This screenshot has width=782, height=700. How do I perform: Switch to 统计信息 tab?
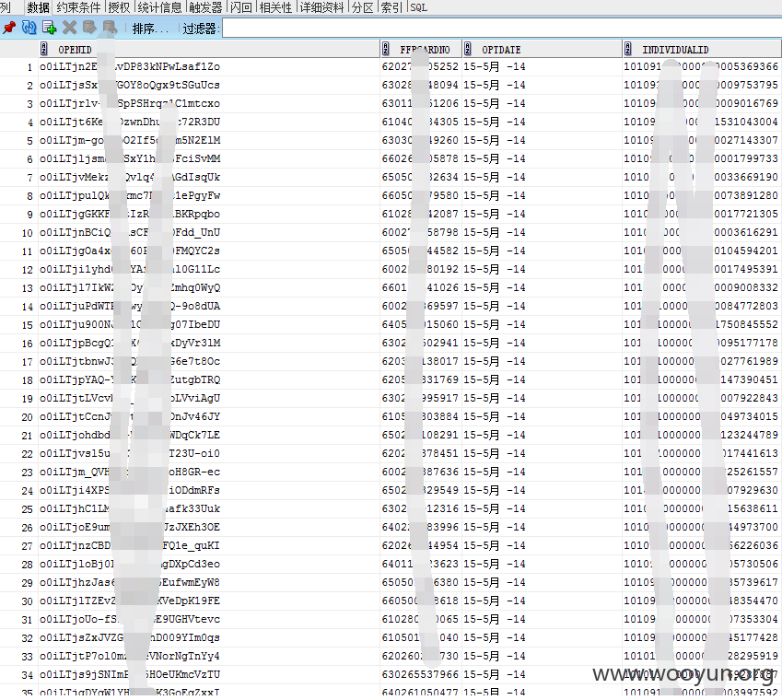[159, 7]
